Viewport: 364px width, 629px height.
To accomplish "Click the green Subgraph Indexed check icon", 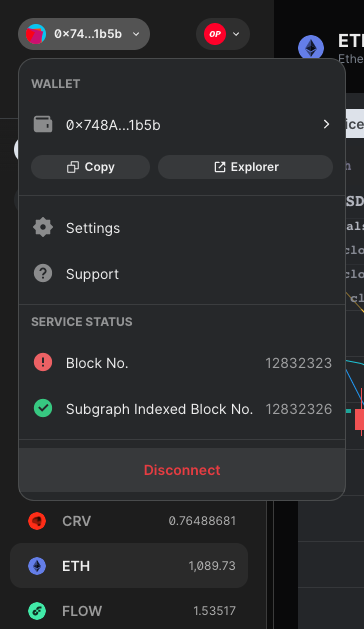I will click(x=43, y=408).
